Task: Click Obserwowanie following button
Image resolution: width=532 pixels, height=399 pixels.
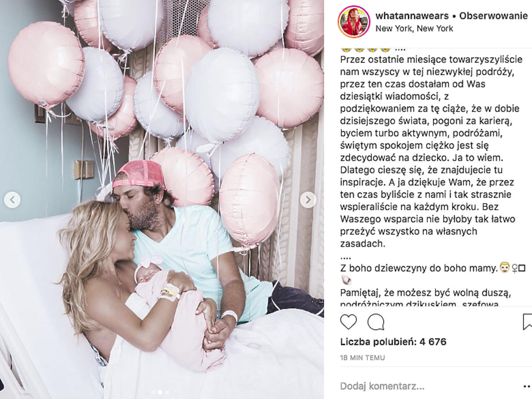Action: (493, 16)
